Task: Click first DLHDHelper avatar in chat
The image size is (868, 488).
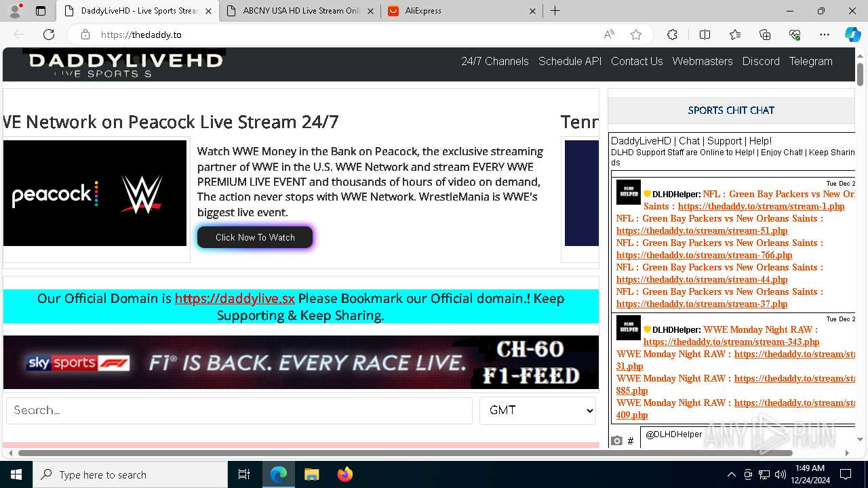Action: 629,192
